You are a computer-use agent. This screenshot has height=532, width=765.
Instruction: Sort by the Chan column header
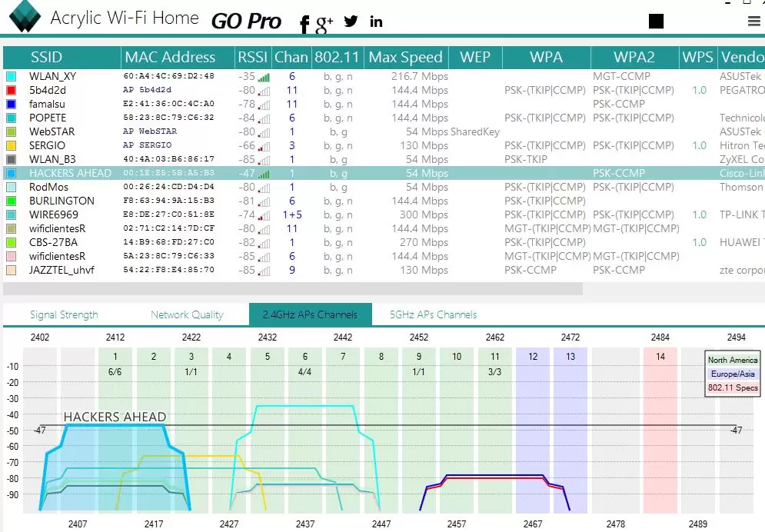(x=291, y=57)
